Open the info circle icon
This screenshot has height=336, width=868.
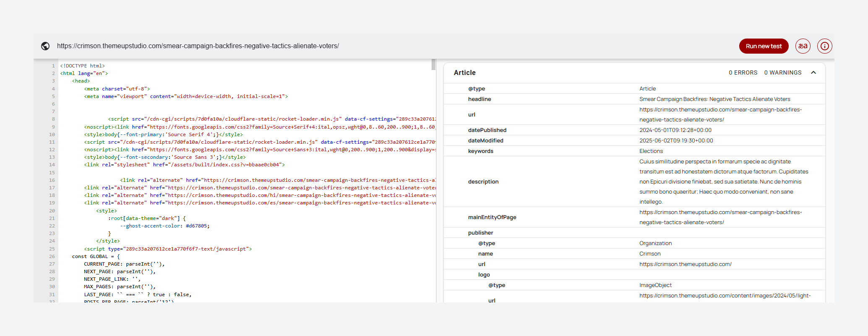point(825,46)
